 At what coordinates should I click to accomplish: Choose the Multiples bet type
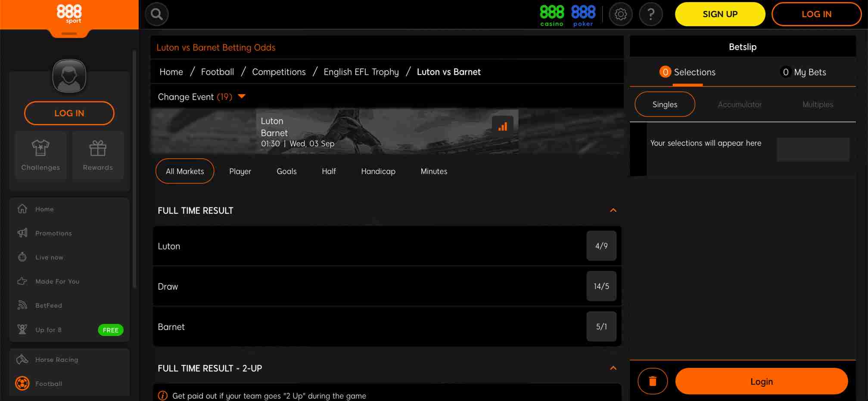(x=818, y=105)
